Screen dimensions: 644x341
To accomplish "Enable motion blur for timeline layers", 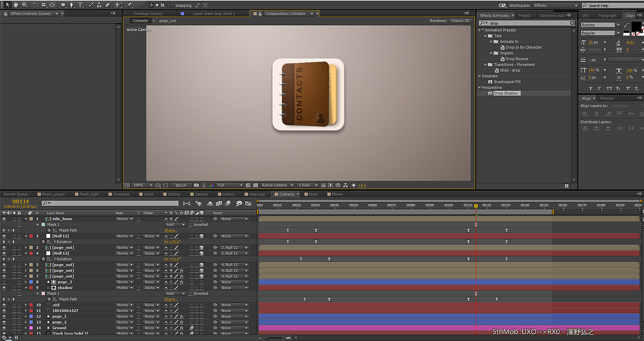I will tap(228, 203).
